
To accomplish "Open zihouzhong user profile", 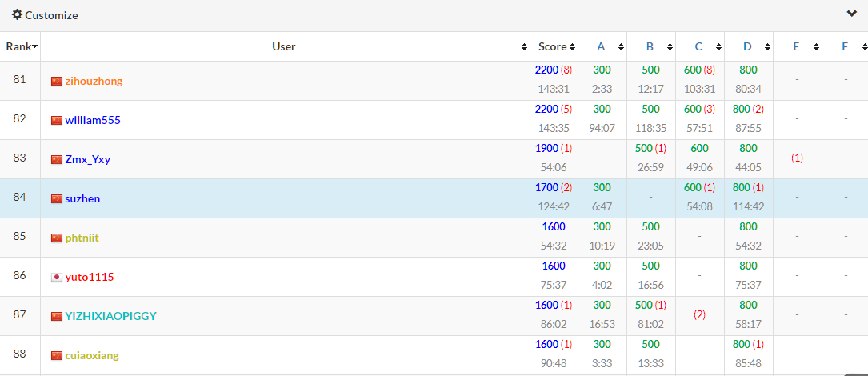I will 94,81.
